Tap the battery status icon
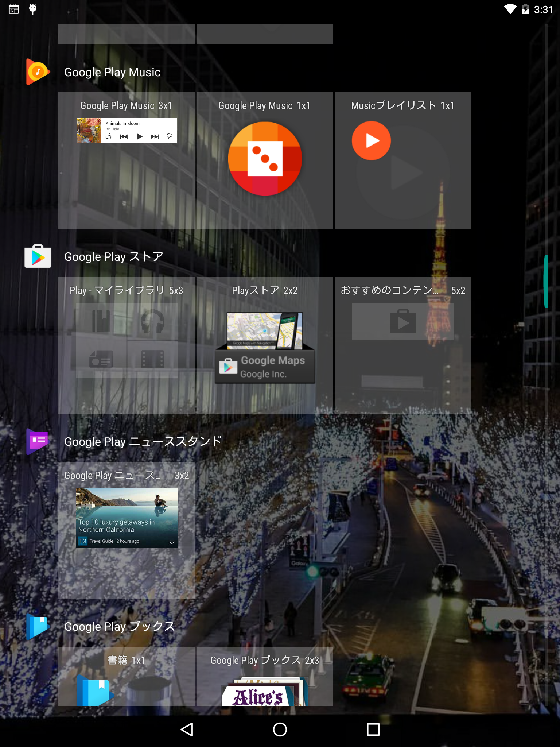Screen dimensions: 560x747 [525, 9]
